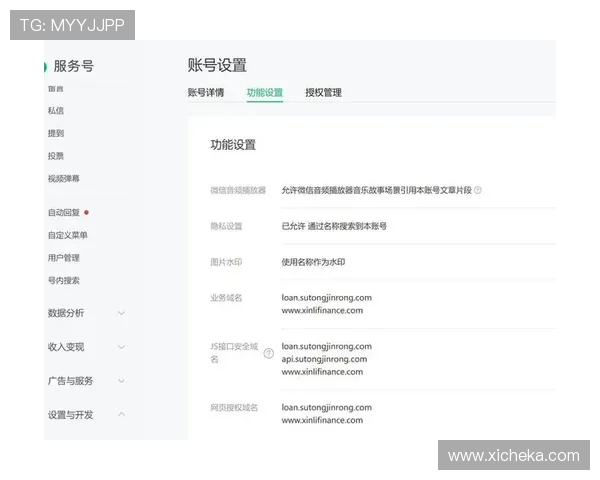Screen dimensions: 600x480
Task: Click api.sutongjinrong.com in JS接口安全域名 row
Action: [324, 359]
